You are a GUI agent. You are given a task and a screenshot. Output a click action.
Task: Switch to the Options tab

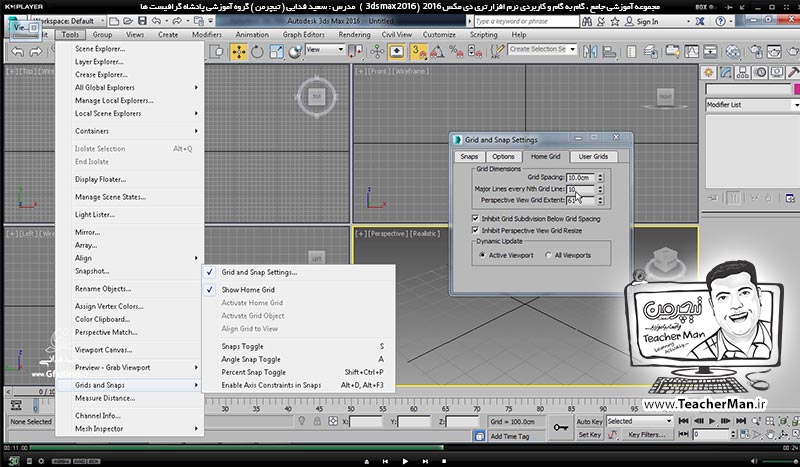503,157
